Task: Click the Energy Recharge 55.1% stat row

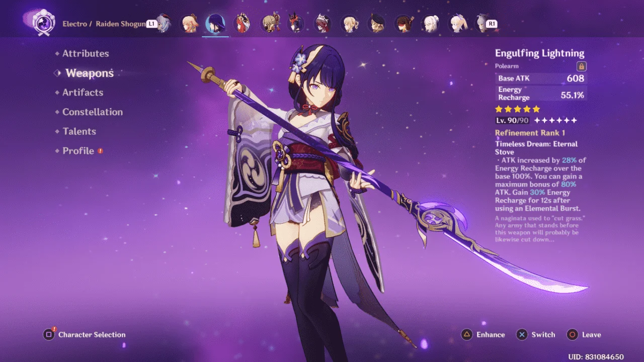Action: (541, 94)
